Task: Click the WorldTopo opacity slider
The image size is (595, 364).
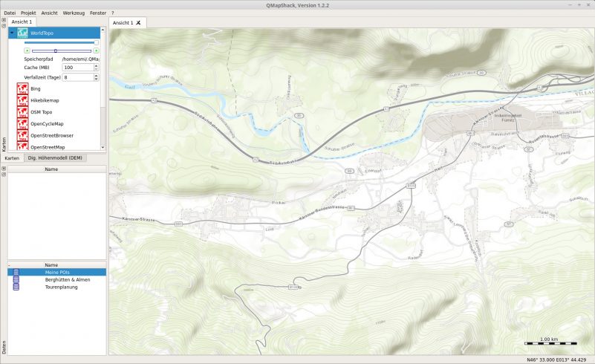Action: [61, 42]
